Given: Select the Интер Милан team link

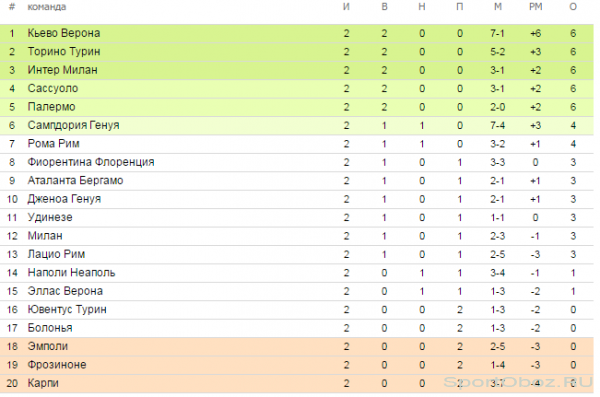Looking at the screenshot, I should pos(62,70).
